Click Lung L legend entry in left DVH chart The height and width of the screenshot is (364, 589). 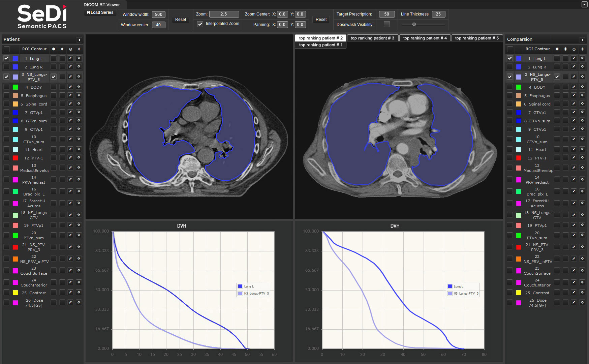pos(246,286)
